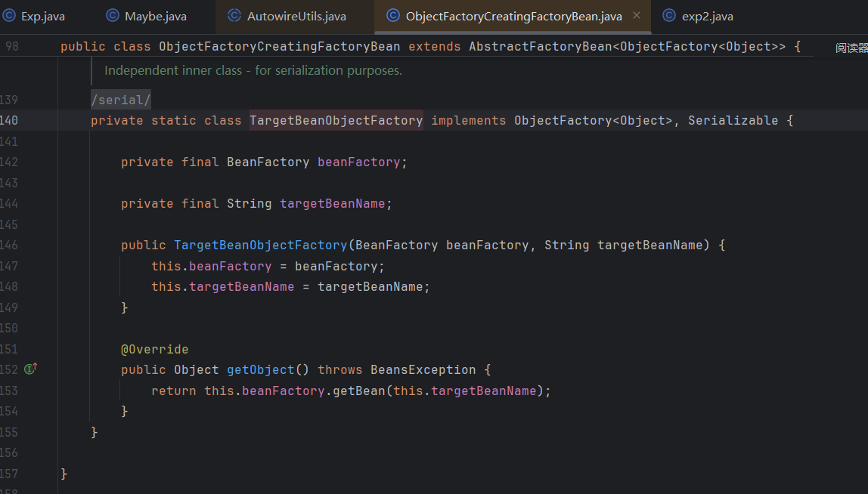Select the TargetBeanObjectFactory class name on line 140

[x=336, y=121]
